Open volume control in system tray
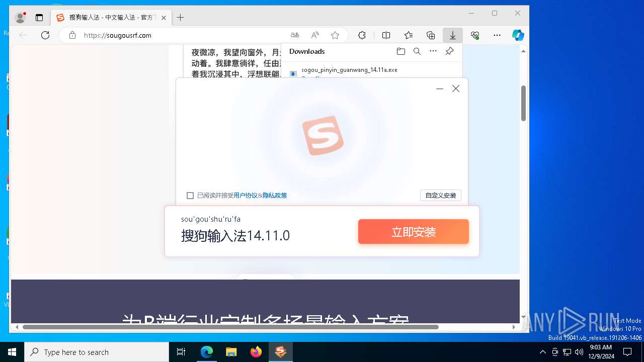Screen dimensions: 644x362 [579, 352]
